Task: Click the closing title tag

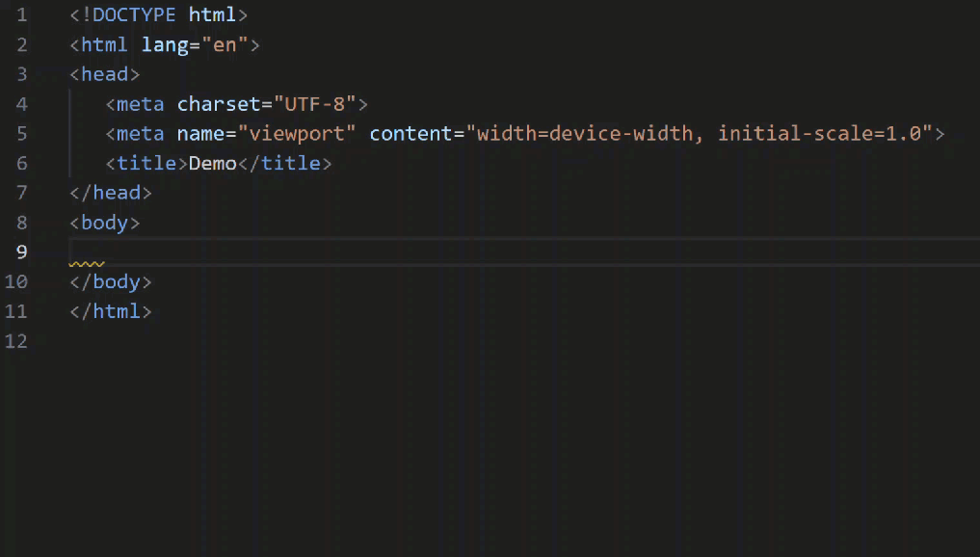Action: (x=285, y=163)
